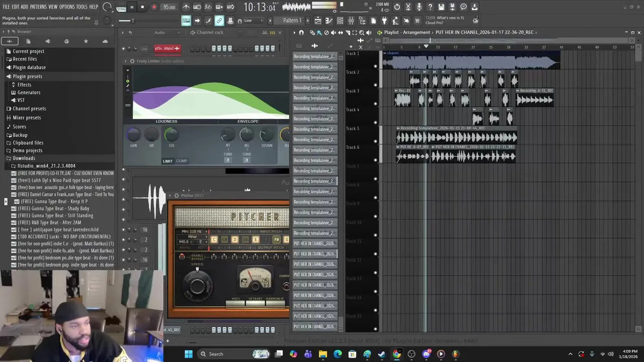Click the record button
Screen dimensions: 644x362
coord(154,7)
